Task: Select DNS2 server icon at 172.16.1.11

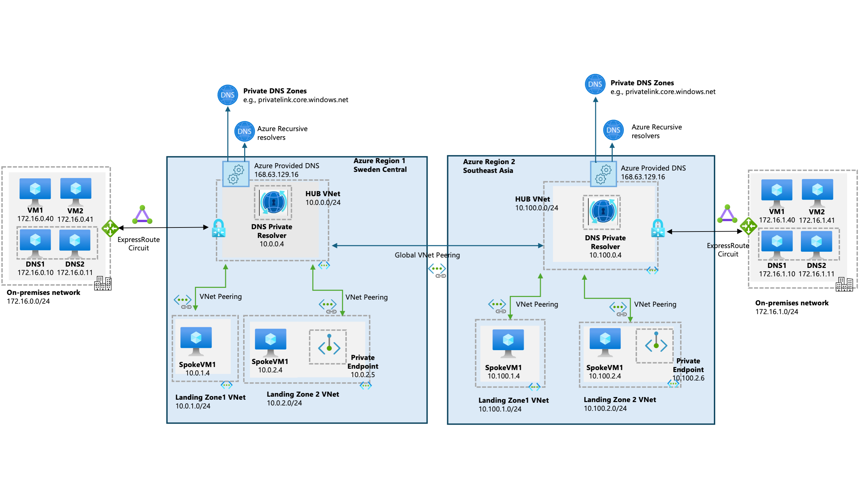Action: point(816,245)
